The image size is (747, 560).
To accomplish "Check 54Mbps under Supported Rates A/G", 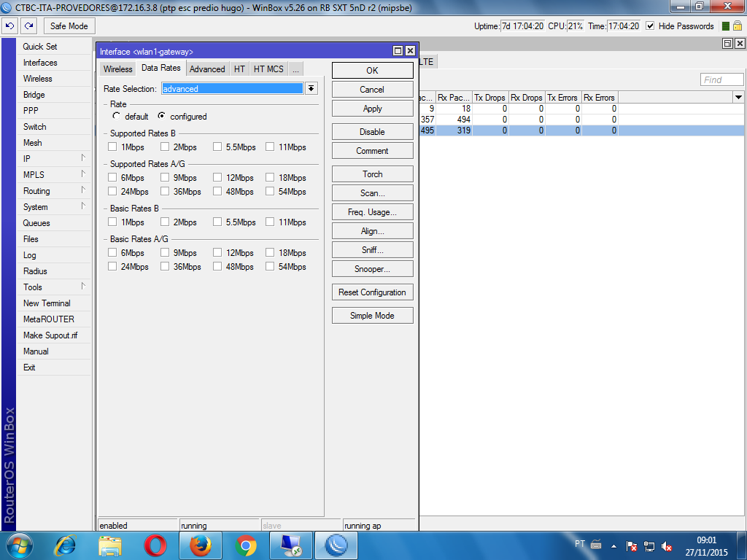I will tap(270, 191).
